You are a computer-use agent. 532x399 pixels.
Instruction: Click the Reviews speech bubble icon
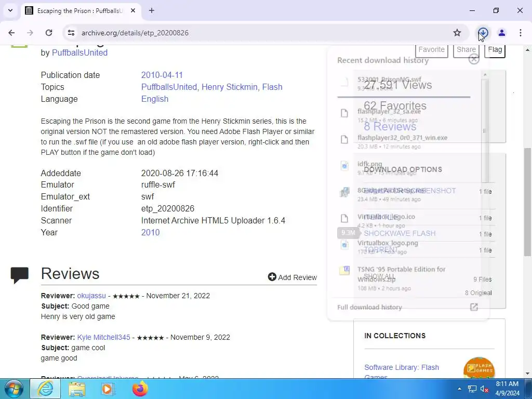point(20,275)
